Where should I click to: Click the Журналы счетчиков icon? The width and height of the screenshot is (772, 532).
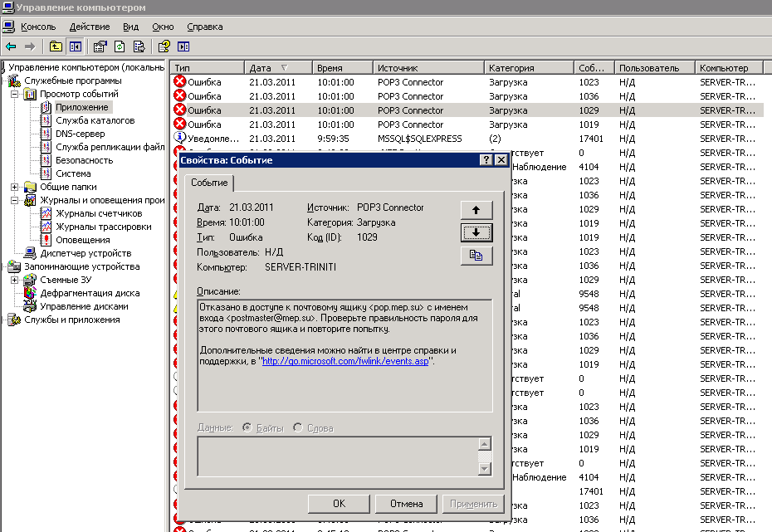pyautogui.click(x=46, y=213)
